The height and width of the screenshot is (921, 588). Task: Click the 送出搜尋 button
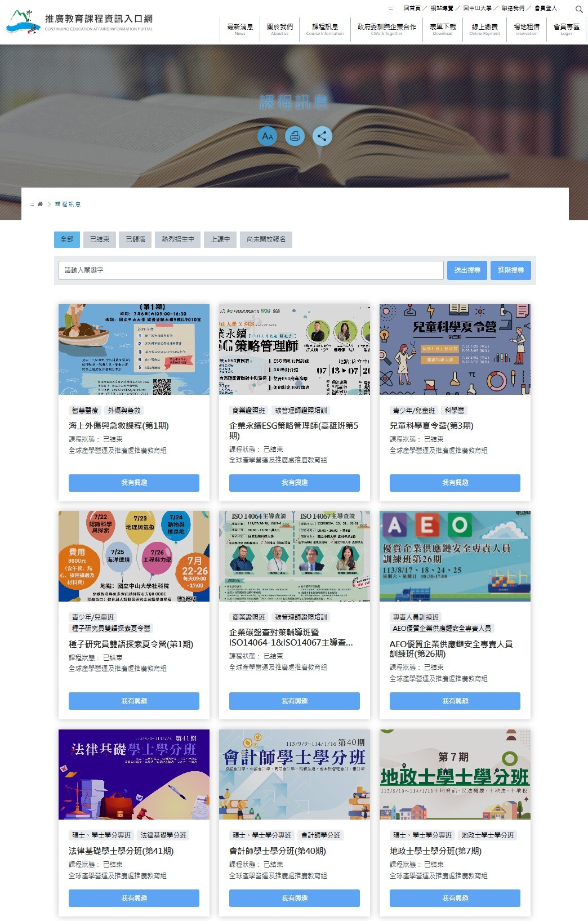[467, 270]
